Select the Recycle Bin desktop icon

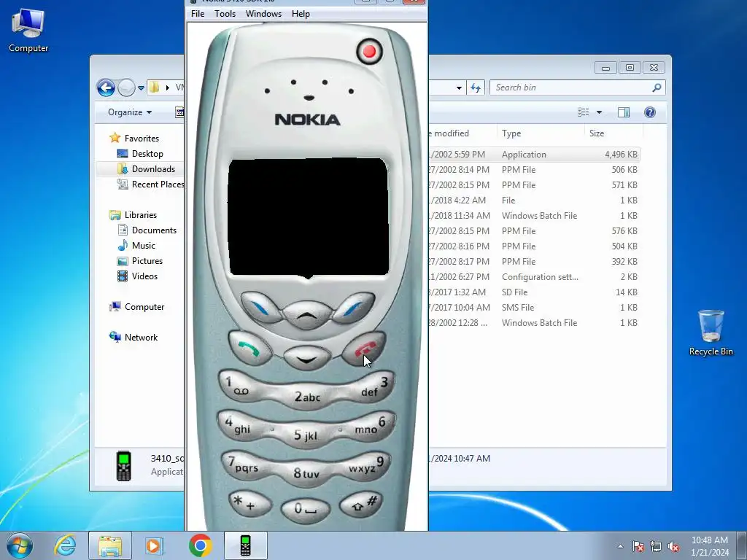coord(711,332)
